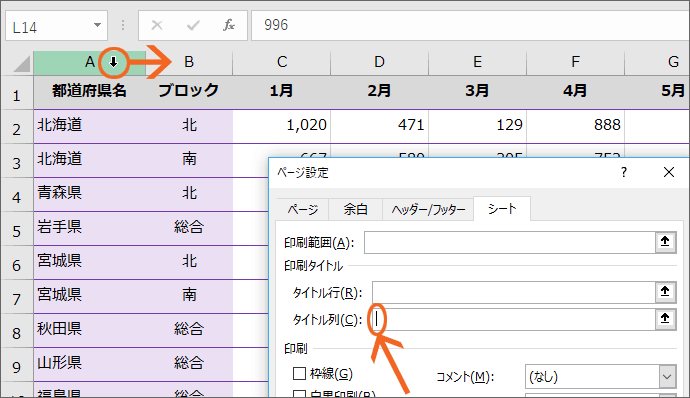Click the 1月 header cell
This screenshot has width=690, height=398.
tap(282, 92)
